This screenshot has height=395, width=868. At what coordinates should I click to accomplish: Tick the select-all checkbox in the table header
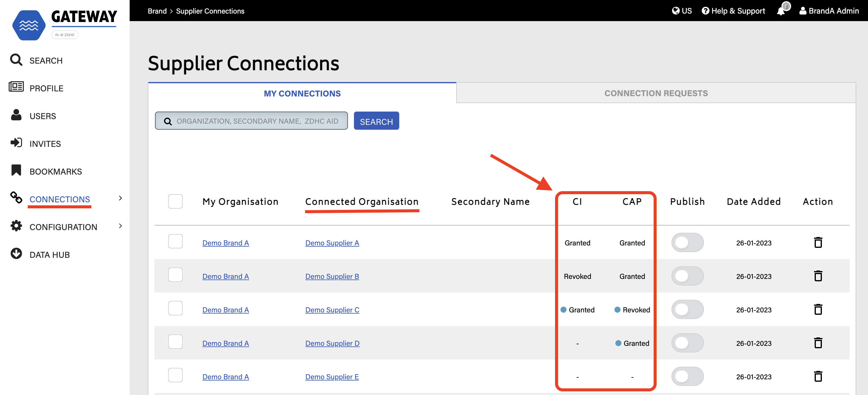[x=175, y=201]
